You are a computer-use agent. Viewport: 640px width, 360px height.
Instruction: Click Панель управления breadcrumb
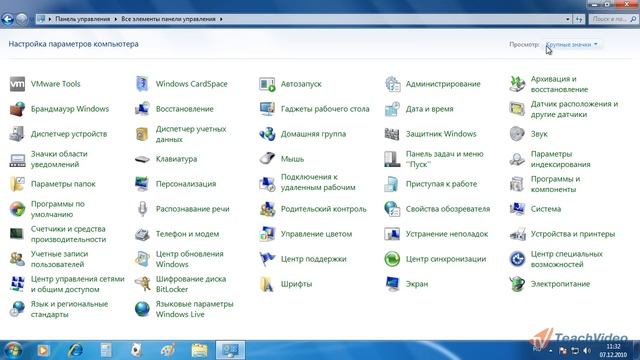click(82, 19)
